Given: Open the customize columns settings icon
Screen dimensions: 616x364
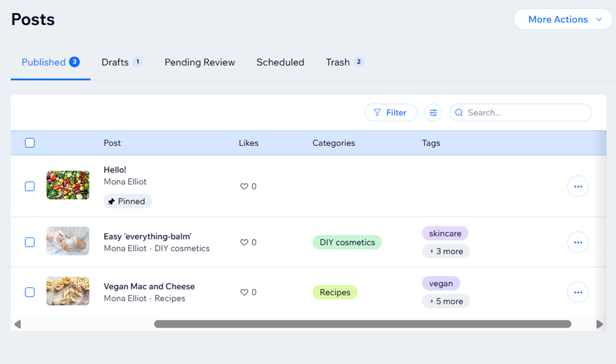Looking at the screenshot, I should 433,113.
